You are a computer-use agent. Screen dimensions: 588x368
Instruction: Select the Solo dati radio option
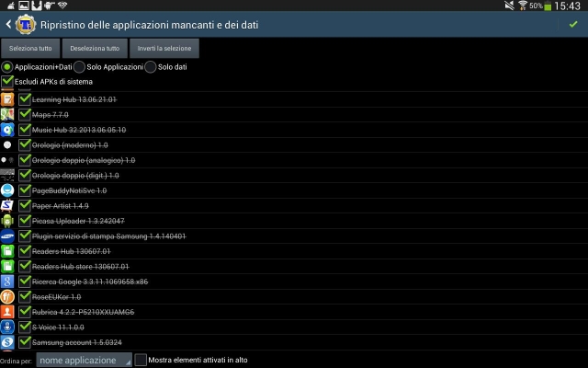[151, 67]
